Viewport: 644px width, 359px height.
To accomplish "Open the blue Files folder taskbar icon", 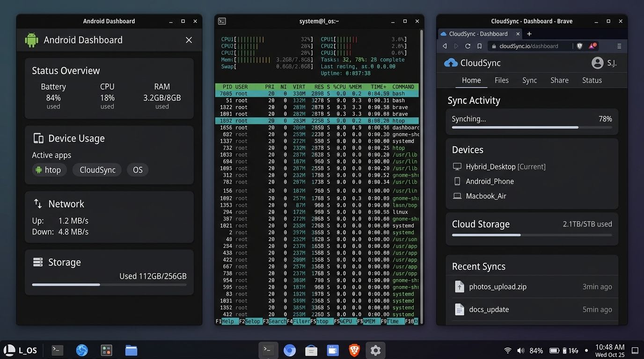I will coord(131,350).
